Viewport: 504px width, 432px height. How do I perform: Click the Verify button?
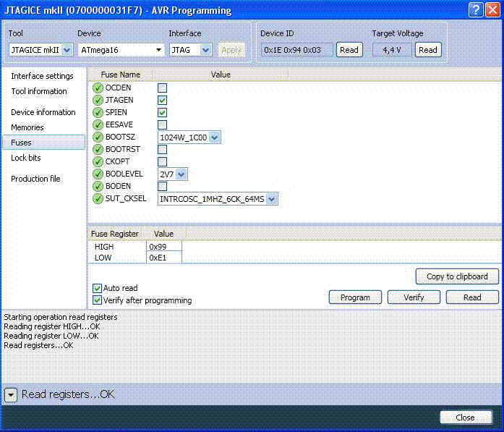[x=414, y=297]
